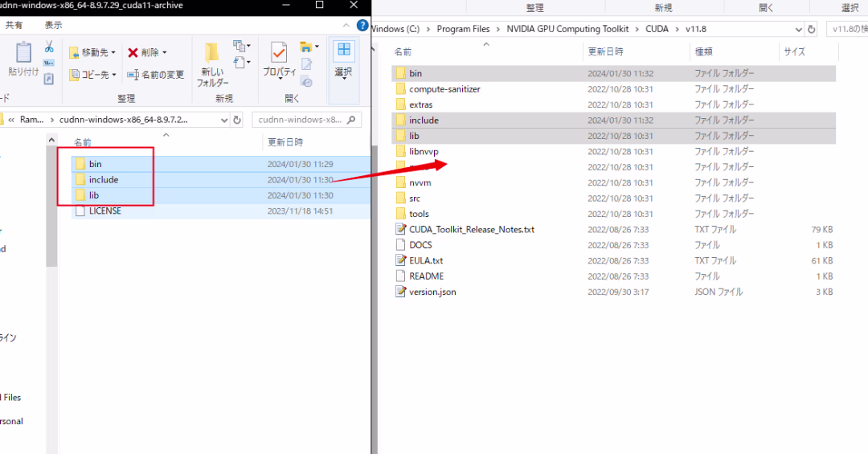868x454 pixels.
Task: Click the v11.8 breadcrumb segment
Action: [x=696, y=29]
